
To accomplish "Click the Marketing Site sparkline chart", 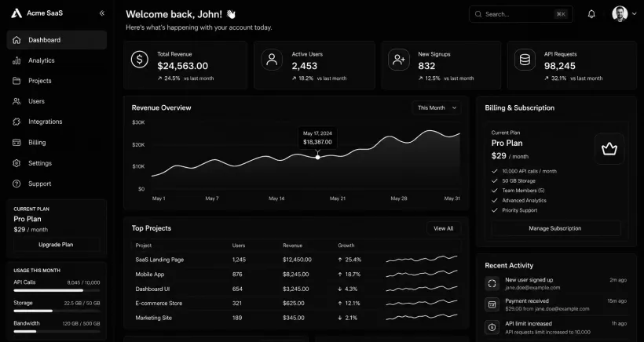I will click(422, 317).
